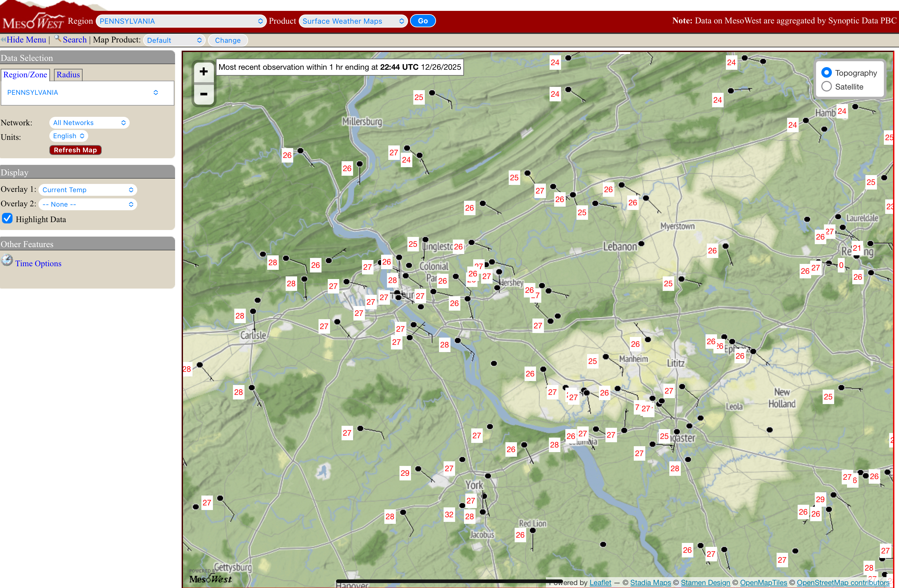Image resolution: width=899 pixels, height=588 pixels.
Task: Expand the Network All Networks dropdown
Action: pyautogui.click(x=89, y=123)
